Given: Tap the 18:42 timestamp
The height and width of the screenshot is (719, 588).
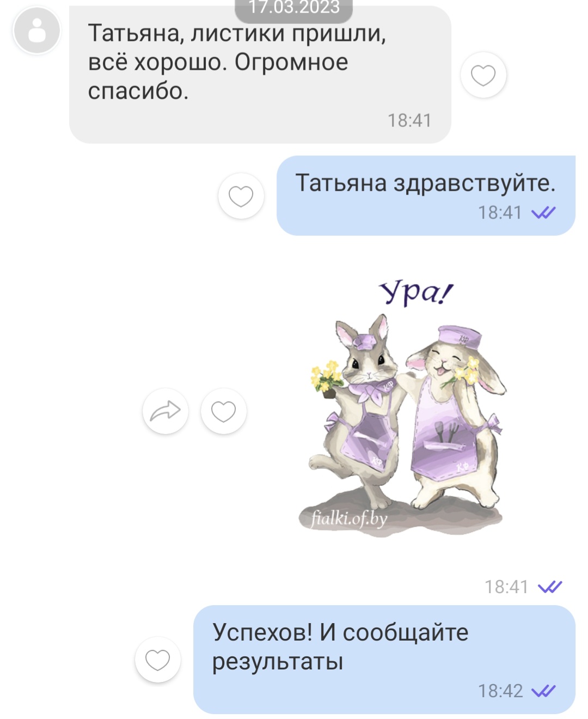Looking at the screenshot, I should coord(500,691).
